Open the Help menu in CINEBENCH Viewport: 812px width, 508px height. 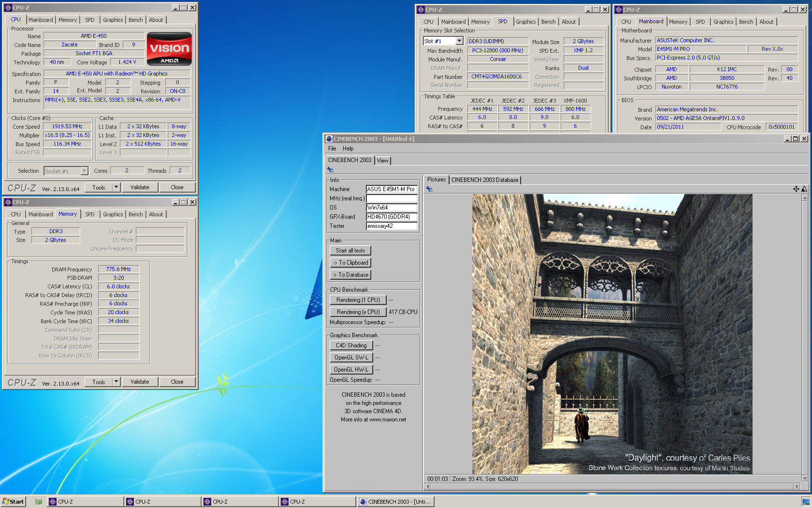point(348,149)
